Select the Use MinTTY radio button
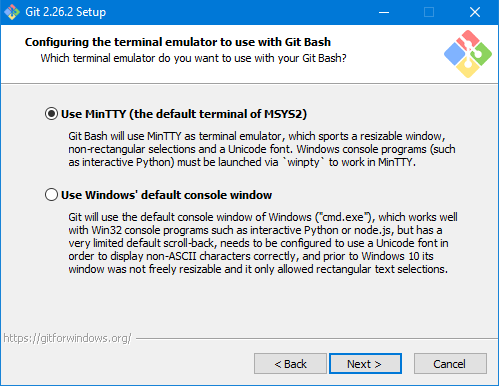This screenshot has height=386, width=499. (x=51, y=114)
